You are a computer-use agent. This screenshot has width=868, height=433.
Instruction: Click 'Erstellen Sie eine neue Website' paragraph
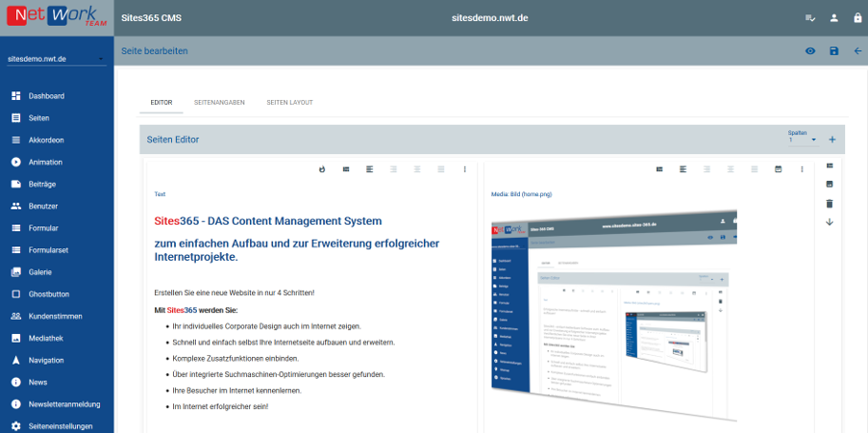click(x=235, y=292)
